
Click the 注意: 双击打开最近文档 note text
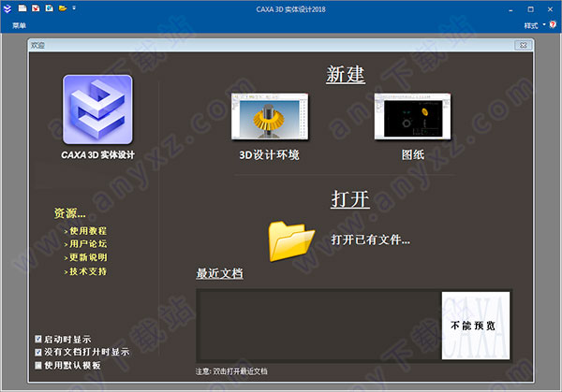coord(231,371)
